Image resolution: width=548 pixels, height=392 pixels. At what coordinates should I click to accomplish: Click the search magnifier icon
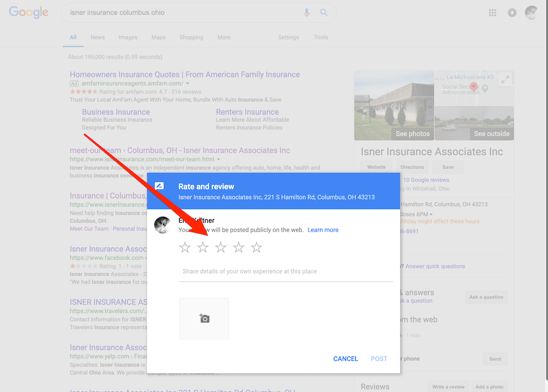324,13
